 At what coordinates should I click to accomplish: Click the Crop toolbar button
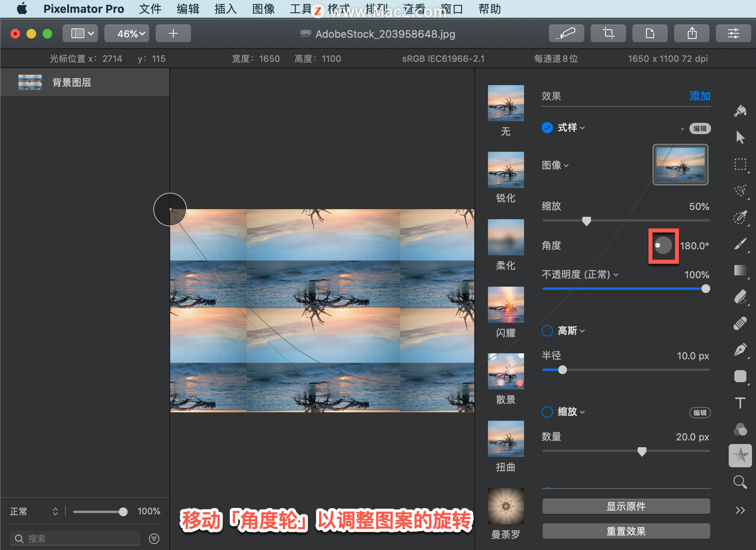tap(608, 33)
